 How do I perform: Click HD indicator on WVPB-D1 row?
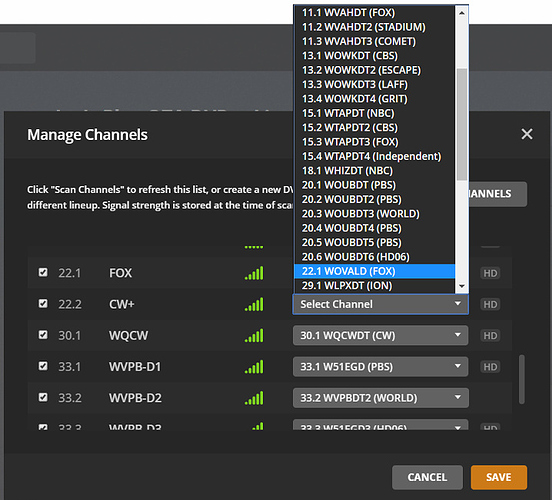[x=490, y=367]
